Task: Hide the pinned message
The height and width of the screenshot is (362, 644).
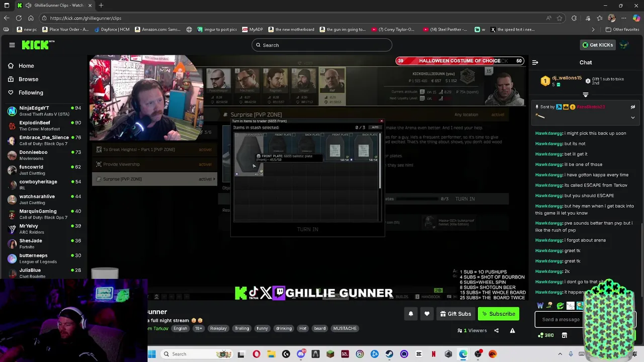Action: (633, 107)
